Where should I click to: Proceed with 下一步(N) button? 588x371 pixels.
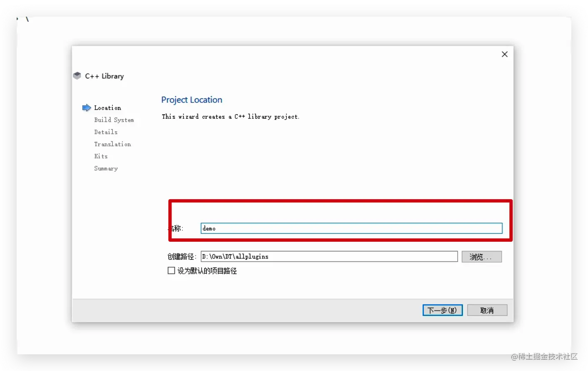pos(442,310)
